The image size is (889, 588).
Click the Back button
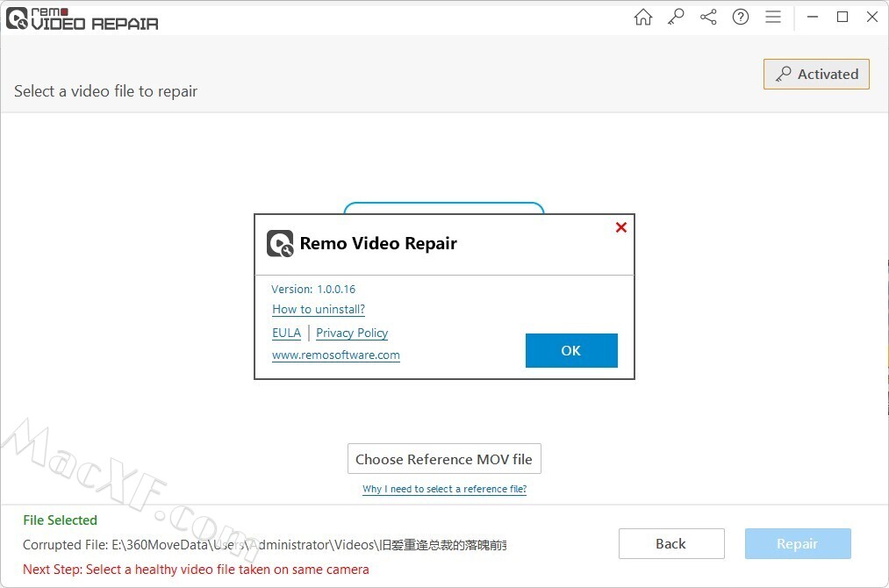point(671,544)
